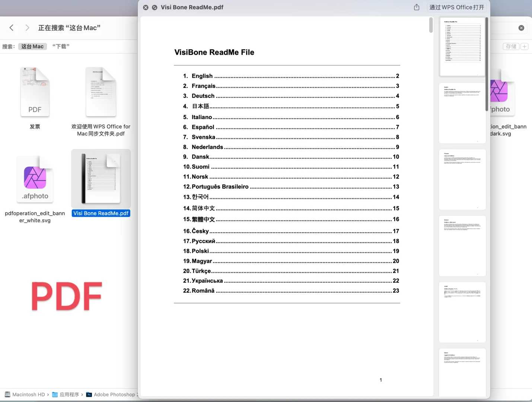The width and height of the screenshot is (532, 402).
Task: Click the Українська contents entry
Action: (x=291, y=281)
